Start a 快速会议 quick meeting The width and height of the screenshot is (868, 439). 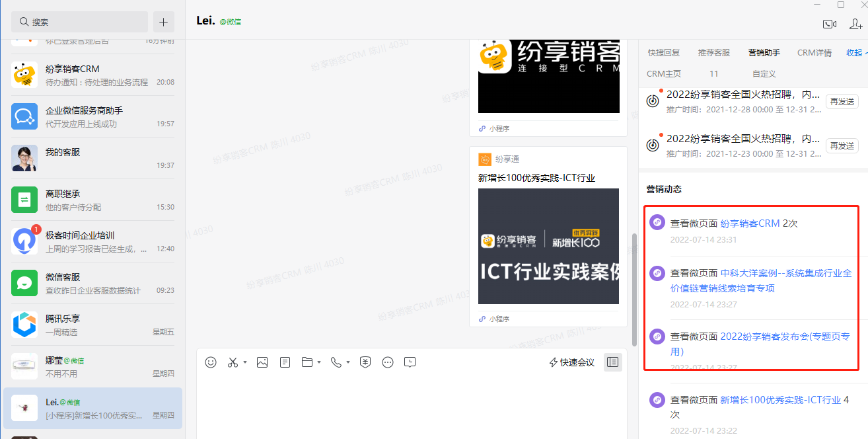(572, 362)
